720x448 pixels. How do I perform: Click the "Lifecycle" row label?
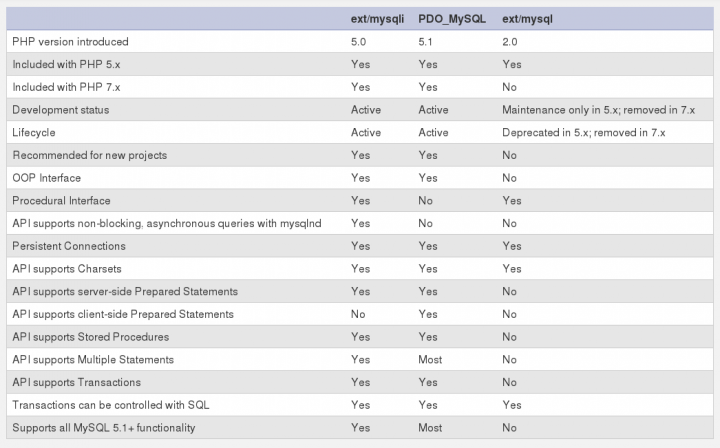click(35, 133)
